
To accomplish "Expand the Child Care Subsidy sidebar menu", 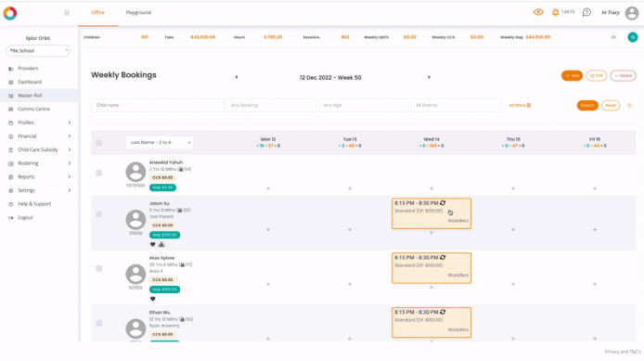I will click(x=39, y=149).
